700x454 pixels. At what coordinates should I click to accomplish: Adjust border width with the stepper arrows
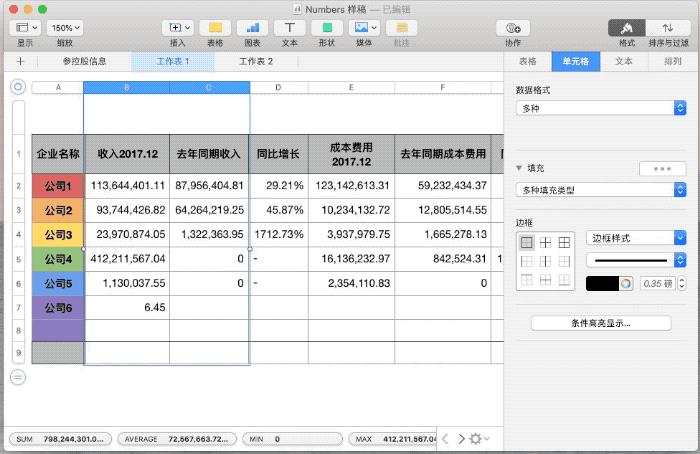click(682, 283)
